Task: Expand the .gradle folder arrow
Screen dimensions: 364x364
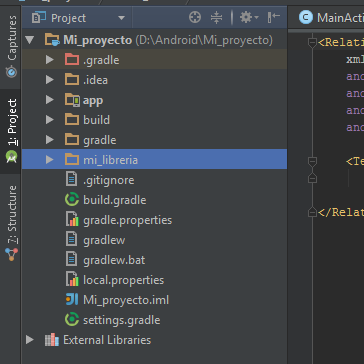Action: point(50,60)
